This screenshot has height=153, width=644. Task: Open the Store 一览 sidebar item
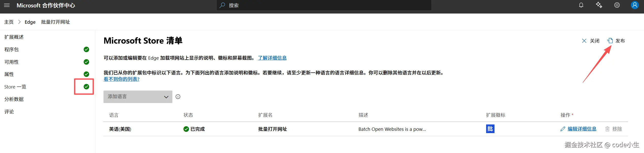[15, 87]
